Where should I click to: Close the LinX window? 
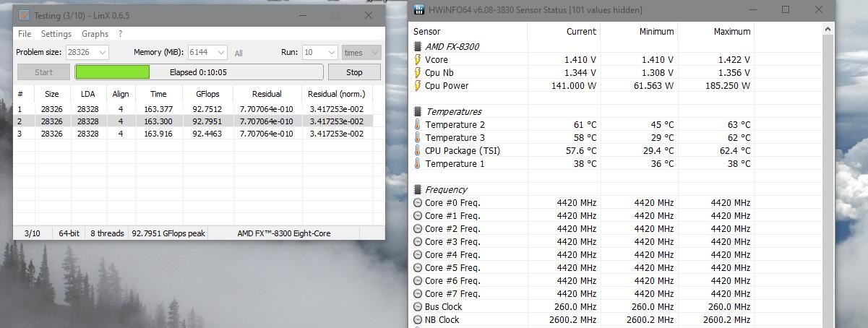[369, 15]
